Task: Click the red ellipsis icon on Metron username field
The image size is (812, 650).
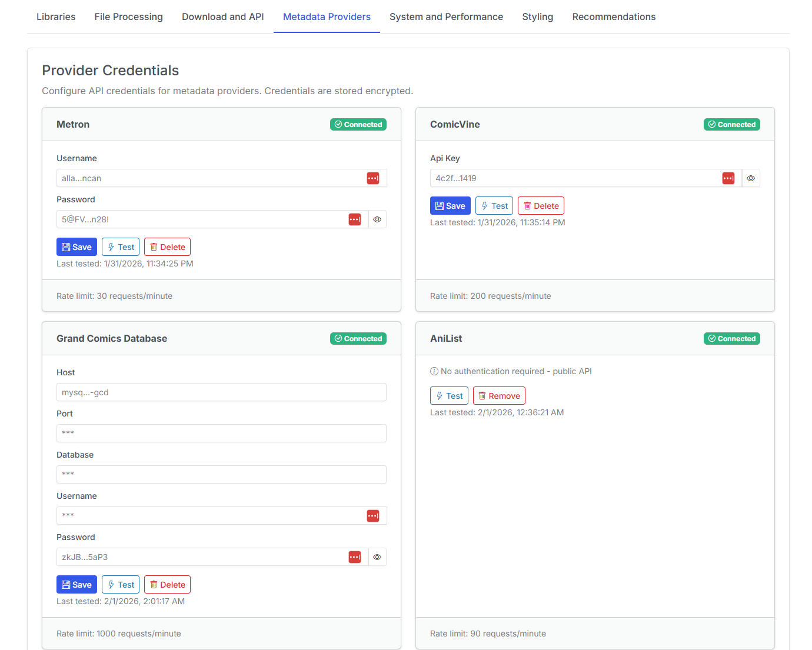Action: pos(373,178)
